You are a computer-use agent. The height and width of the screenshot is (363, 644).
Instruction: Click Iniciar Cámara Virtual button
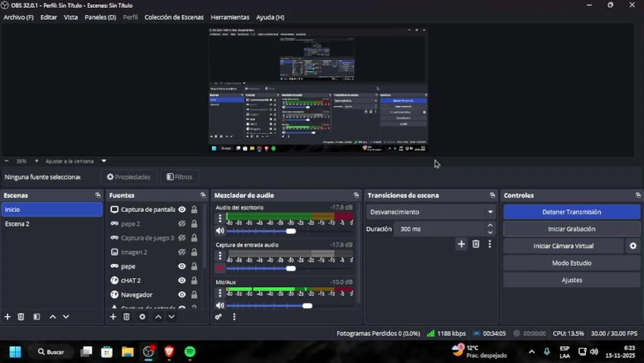tap(563, 246)
